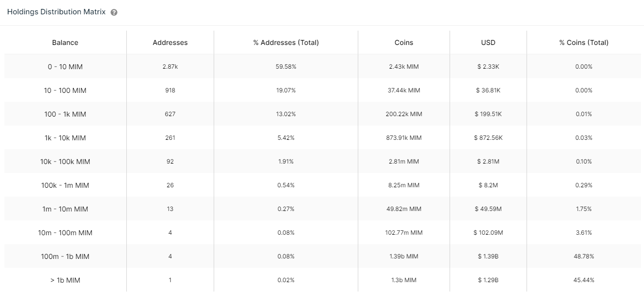644x295 pixels.
Task: Click the Coins column header
Action: click(404, 42)
